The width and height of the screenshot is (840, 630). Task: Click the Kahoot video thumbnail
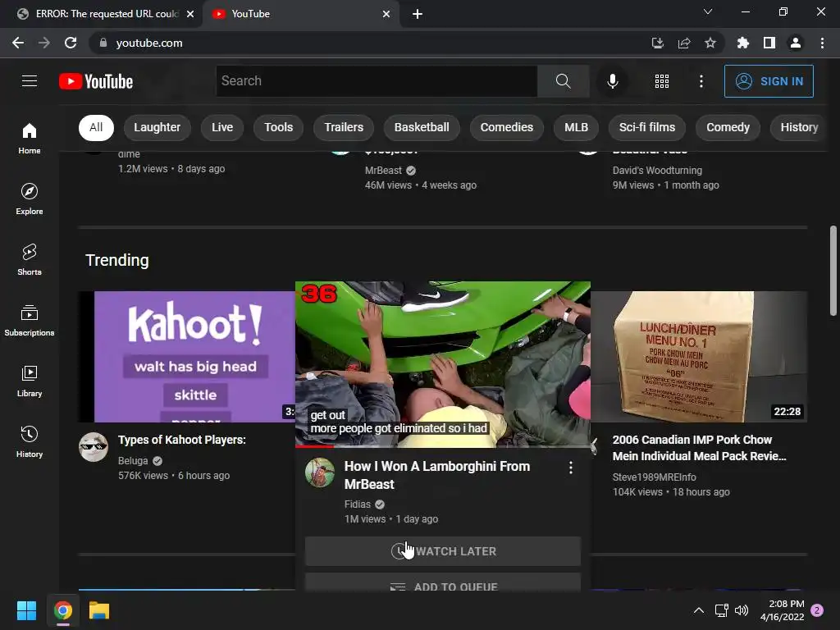[186, 357]
